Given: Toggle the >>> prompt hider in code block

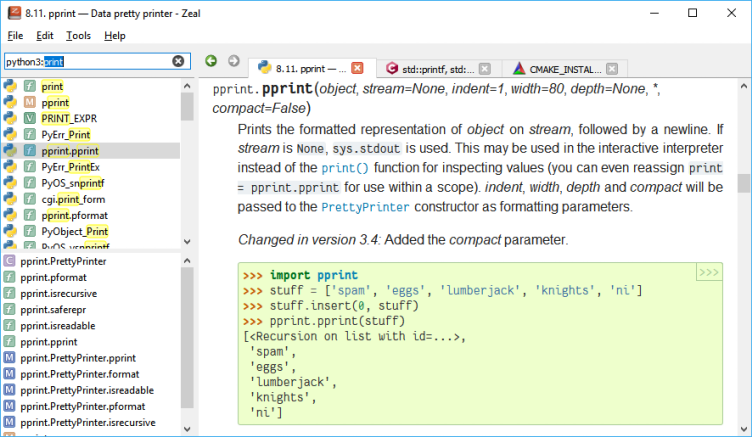Looking at the screenshot, I should [708, 272].
